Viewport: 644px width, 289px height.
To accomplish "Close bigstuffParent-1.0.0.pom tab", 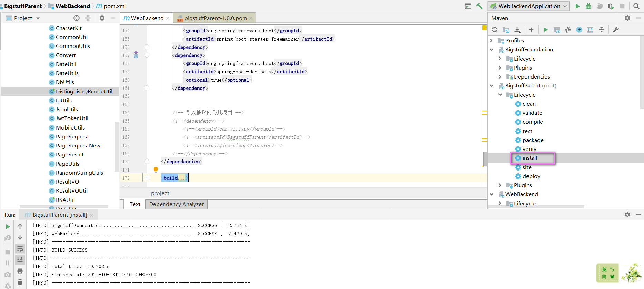I will [x=251, y=18].
